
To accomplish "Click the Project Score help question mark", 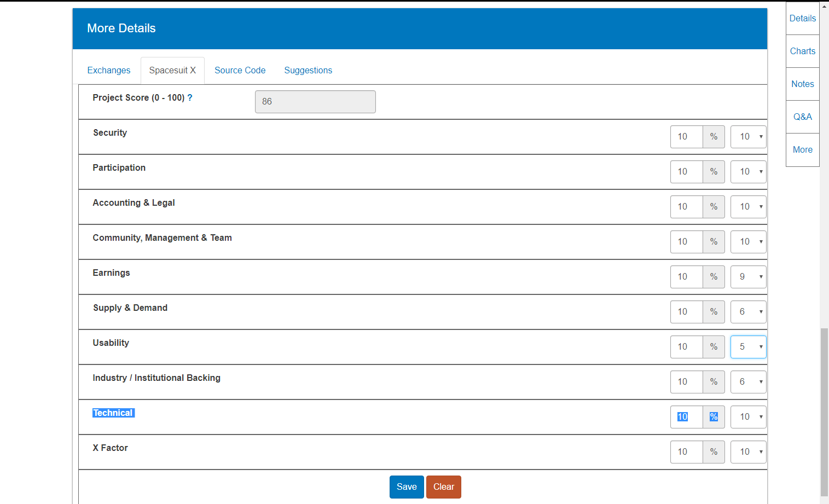I will [x=190, y=97].
